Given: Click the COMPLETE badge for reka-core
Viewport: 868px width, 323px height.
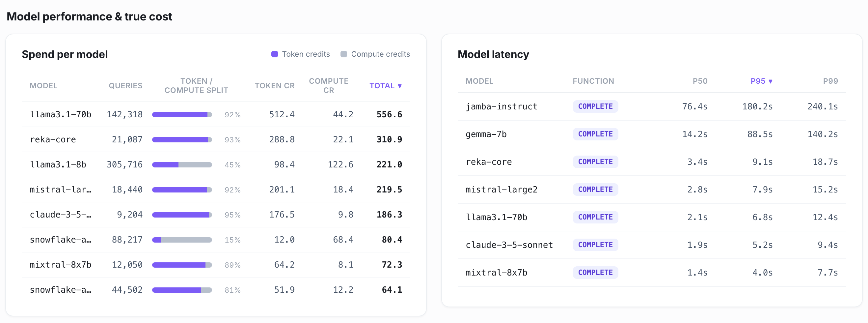Looking at the screenshot, I should [595, 161].
